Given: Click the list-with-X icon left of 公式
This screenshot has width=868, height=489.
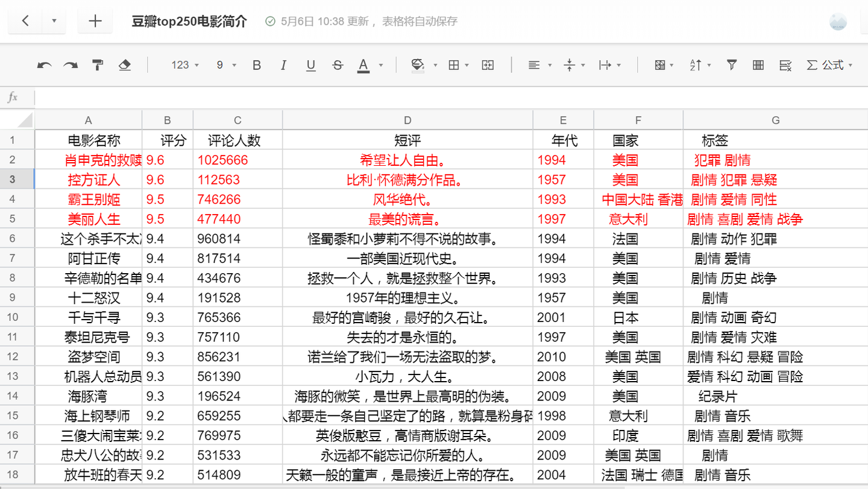Looking at the screenshot, I should click(785, 65).
